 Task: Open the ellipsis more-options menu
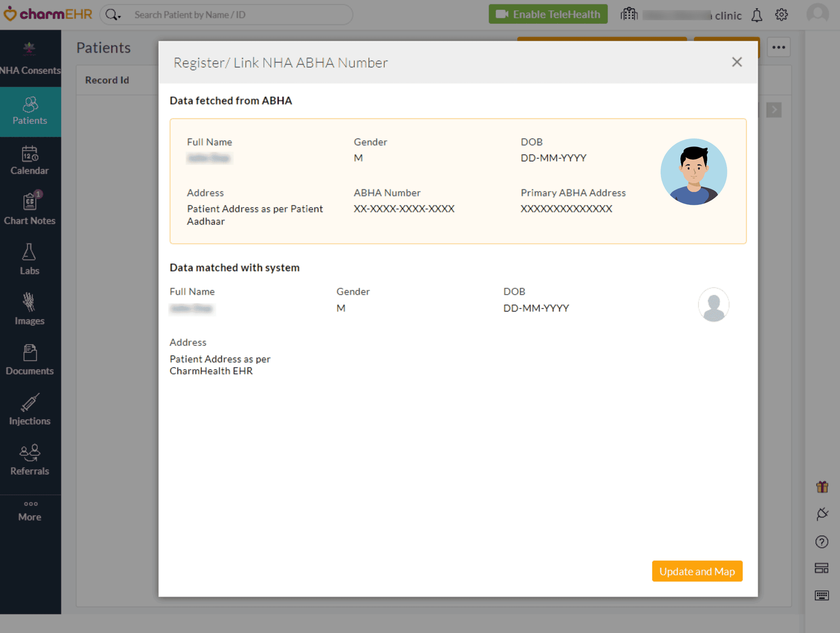pyautogui.click(x=779, y=47)
